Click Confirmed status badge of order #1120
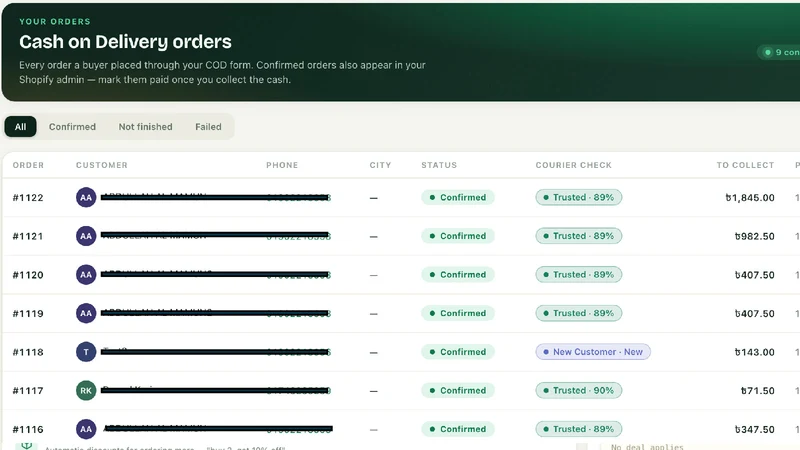This screenshot has width=800, height=450. (458, 274)
